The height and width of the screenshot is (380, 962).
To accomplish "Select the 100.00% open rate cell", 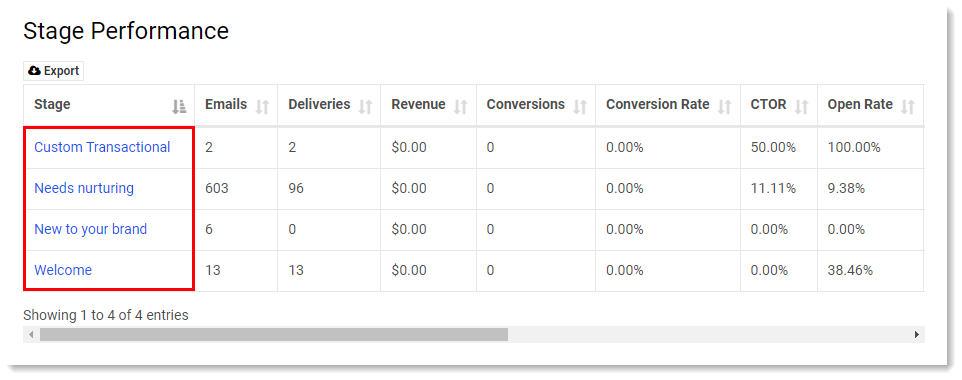I will pyautogui.click(x=871, y=147).
